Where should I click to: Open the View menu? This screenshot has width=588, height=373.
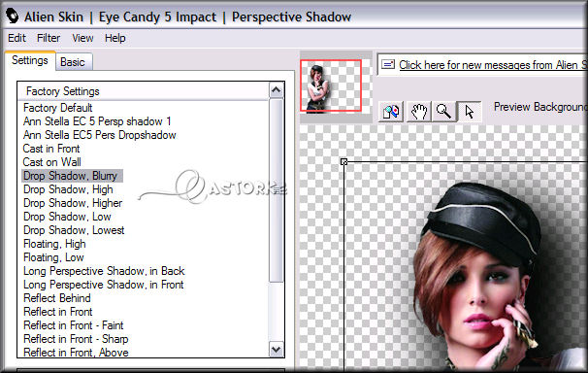click(x=82, y=38)
